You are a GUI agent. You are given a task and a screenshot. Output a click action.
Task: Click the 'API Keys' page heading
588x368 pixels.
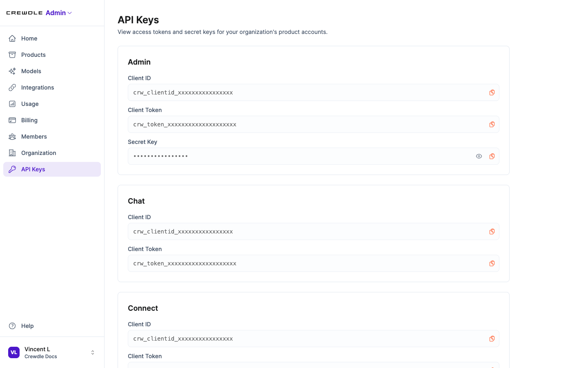[138, 20]
